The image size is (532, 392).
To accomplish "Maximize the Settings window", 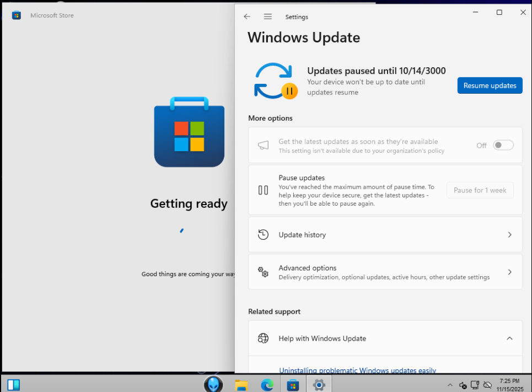I will point(499,12).
